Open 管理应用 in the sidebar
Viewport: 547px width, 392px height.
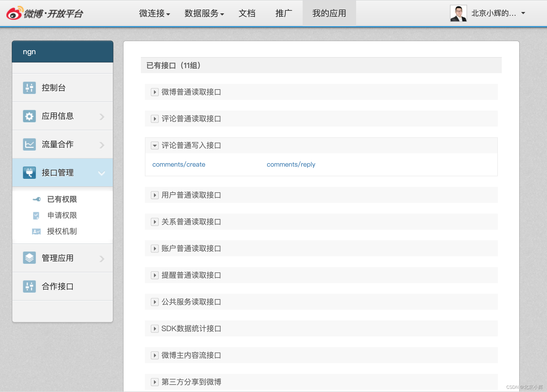coord(63,258)
